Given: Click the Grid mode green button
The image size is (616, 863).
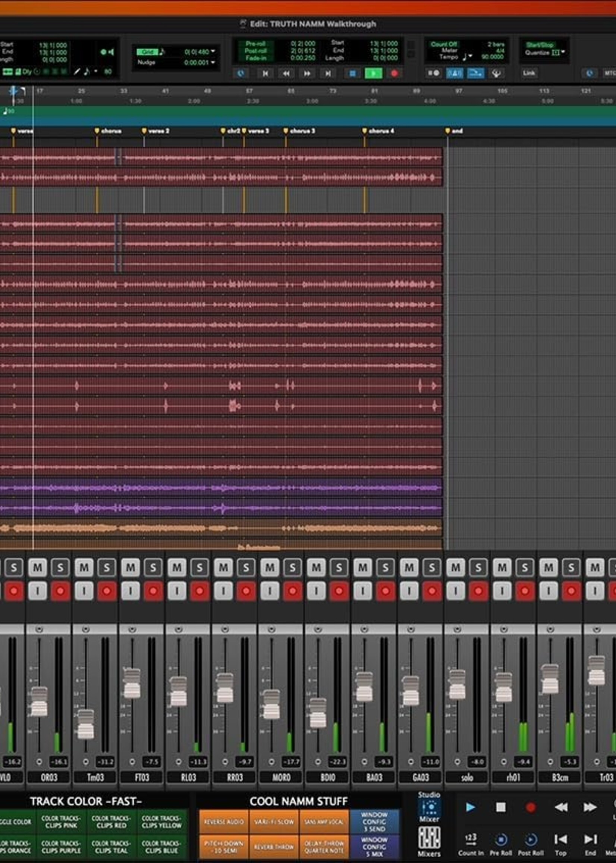Looking at the screenshot, I should [x=147, y=51].
